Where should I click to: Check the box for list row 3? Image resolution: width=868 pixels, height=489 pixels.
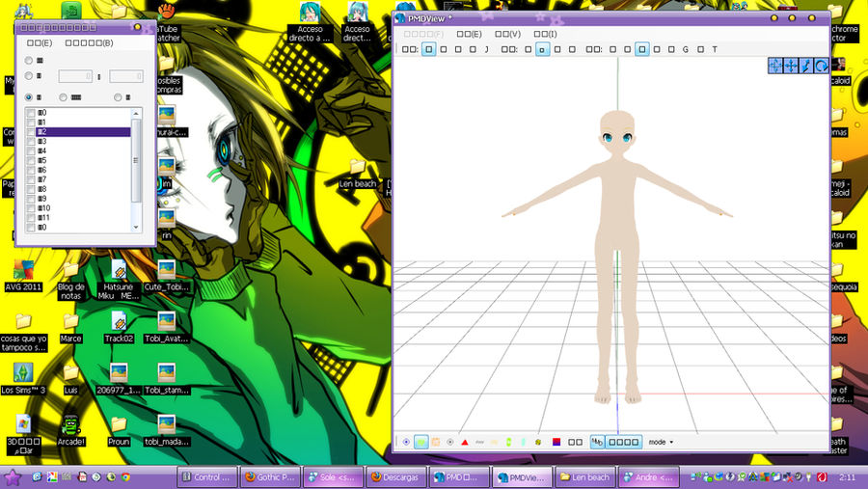click(x=31, y=141)
